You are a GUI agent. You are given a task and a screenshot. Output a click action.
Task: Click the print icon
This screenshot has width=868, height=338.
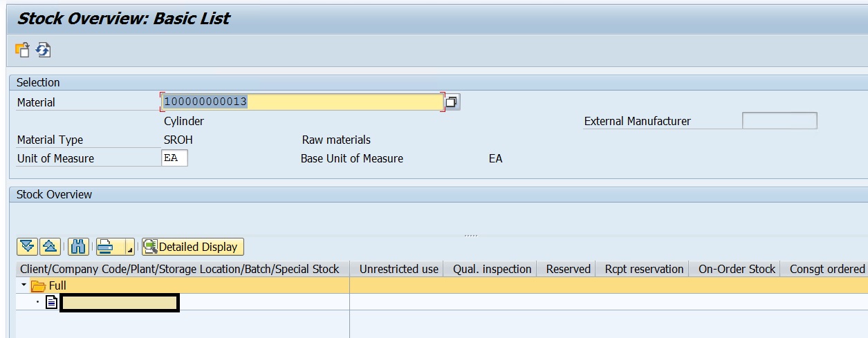point(106,247)
